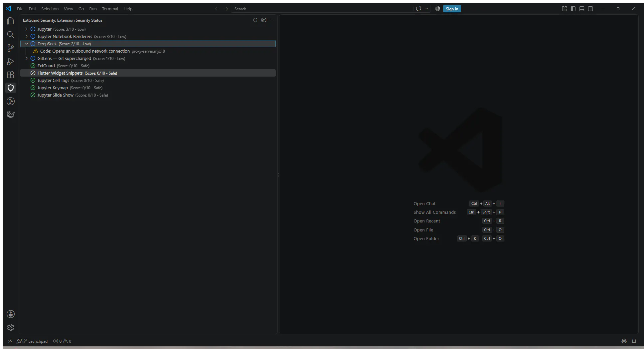
Task: Open the Go menu
Action: tap(81, 9)
